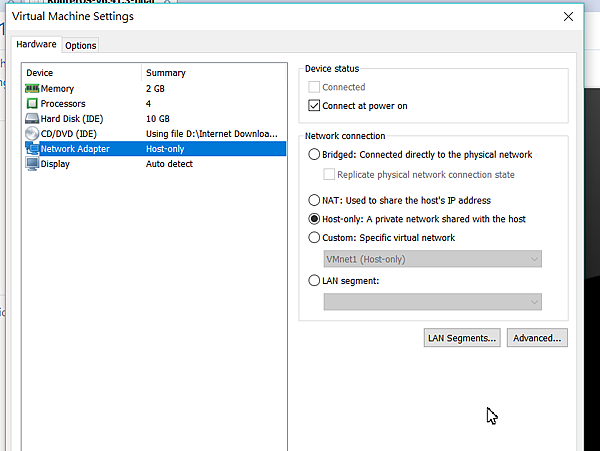Click the CD/DVD (IDE) disc icon

click(32, 134)
